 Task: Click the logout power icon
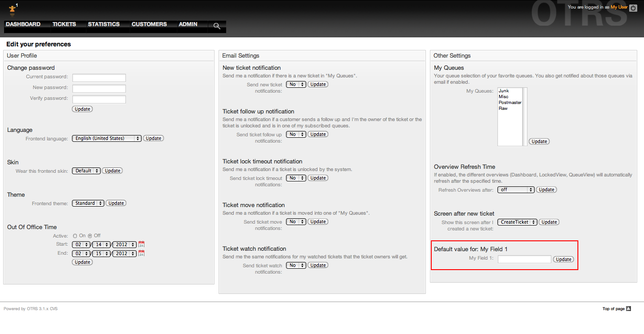point(633,8)
